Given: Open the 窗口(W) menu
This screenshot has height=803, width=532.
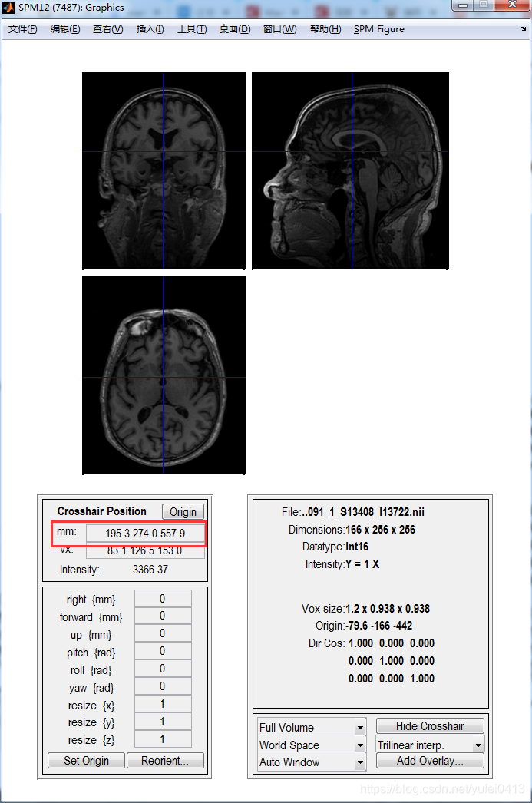Looking at the screenshot, I should coord(279,29).
